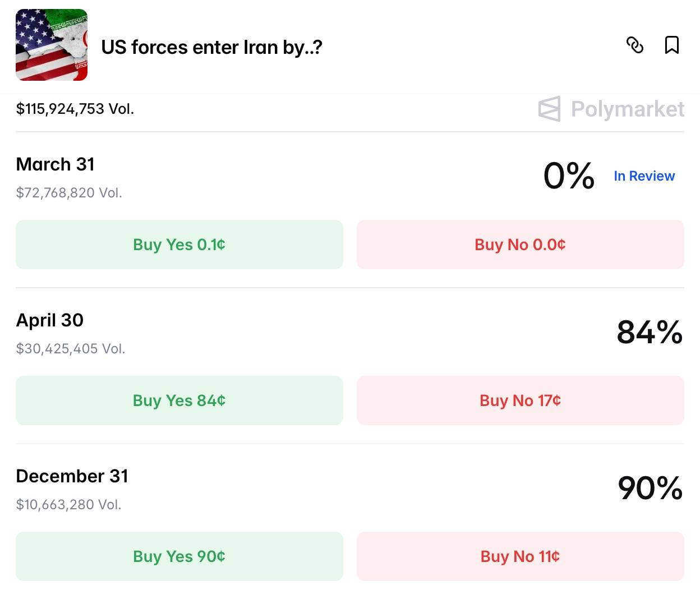Click the Polymarket logo icon
The width and height of the screenshot is (700, 599).
coord(549,109)
